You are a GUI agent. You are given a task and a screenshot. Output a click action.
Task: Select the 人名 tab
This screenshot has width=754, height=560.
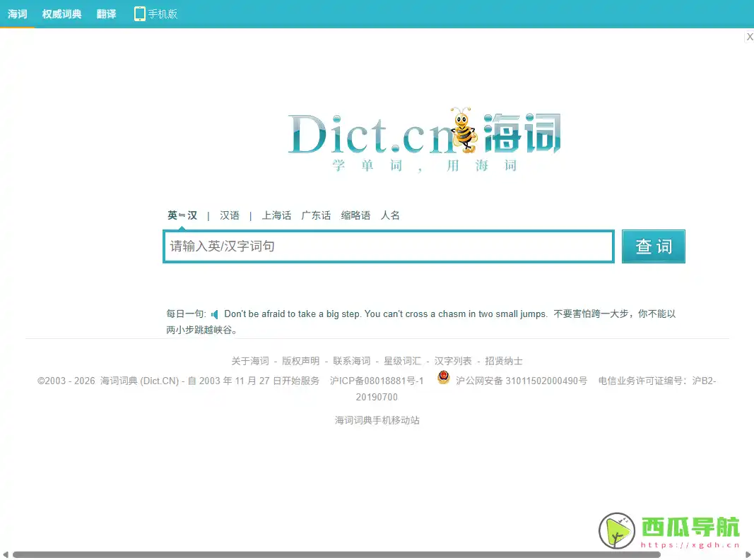389,215
